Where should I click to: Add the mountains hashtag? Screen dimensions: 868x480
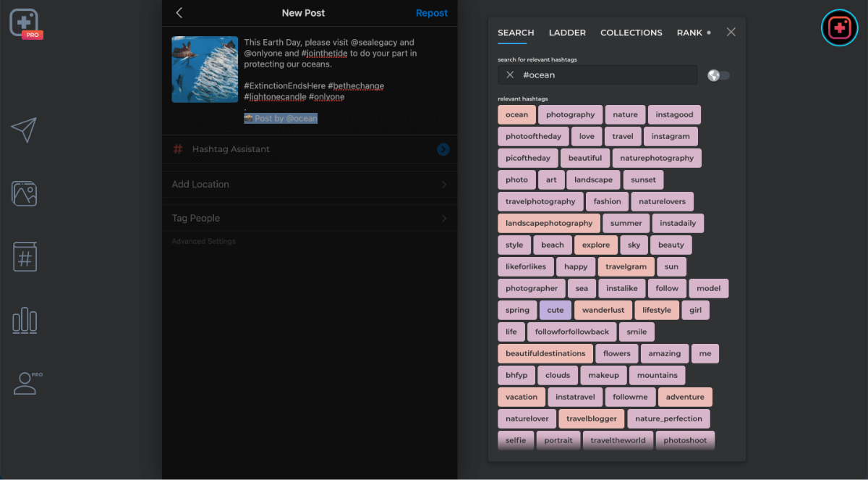(x=658, y=375)
